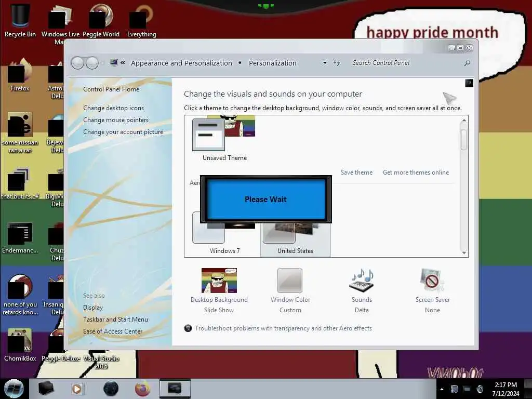The width and height of the screenshot is (532, 399).
Task: Show hidden system tray icons
Action: (x=442, y=389)
